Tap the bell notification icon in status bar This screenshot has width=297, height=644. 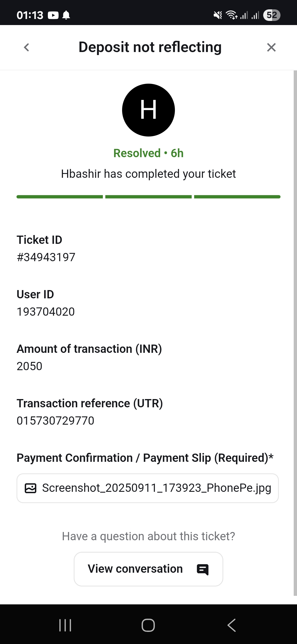point(66,15)
